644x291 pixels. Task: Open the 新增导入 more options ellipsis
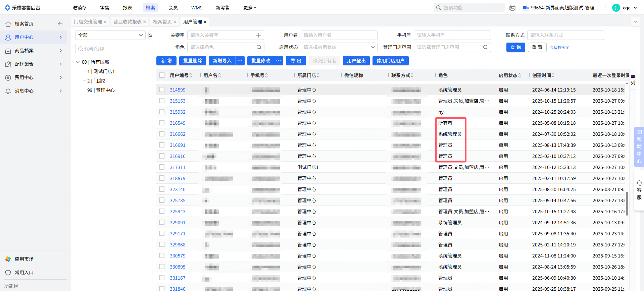pos(240,61)
